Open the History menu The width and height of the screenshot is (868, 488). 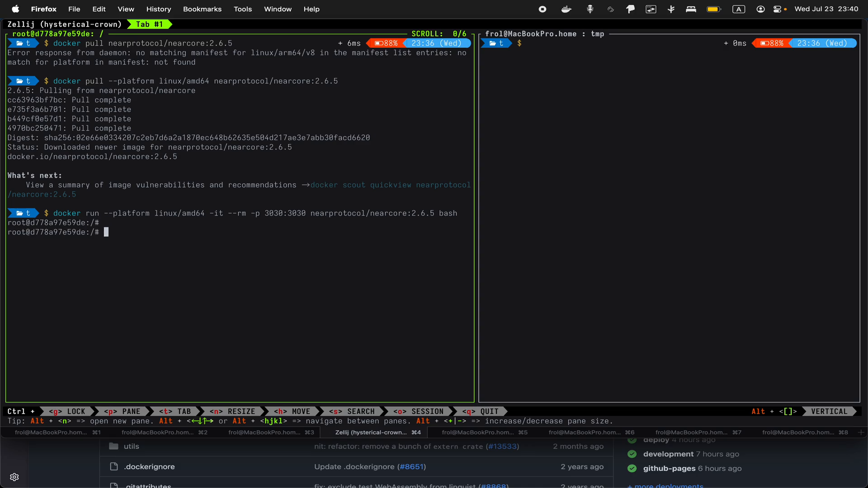click(159, 9)
